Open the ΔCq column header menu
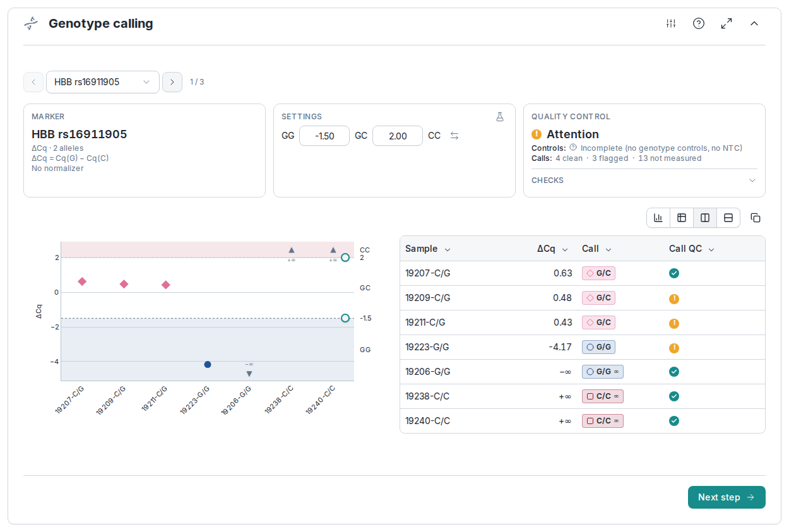Image resolution: width=789 pixels, height=532 pixels. coord(565,249)
